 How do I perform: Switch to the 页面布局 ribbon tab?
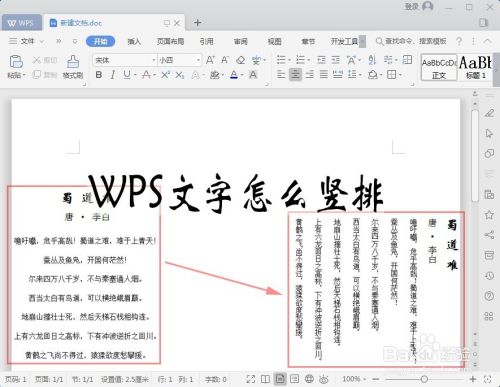(x=170, y=41)
